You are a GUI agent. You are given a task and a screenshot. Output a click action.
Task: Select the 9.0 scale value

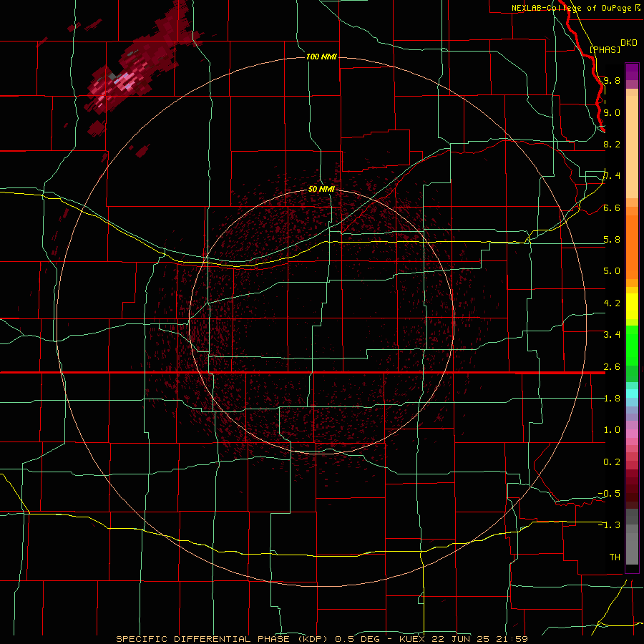[612, 112]
